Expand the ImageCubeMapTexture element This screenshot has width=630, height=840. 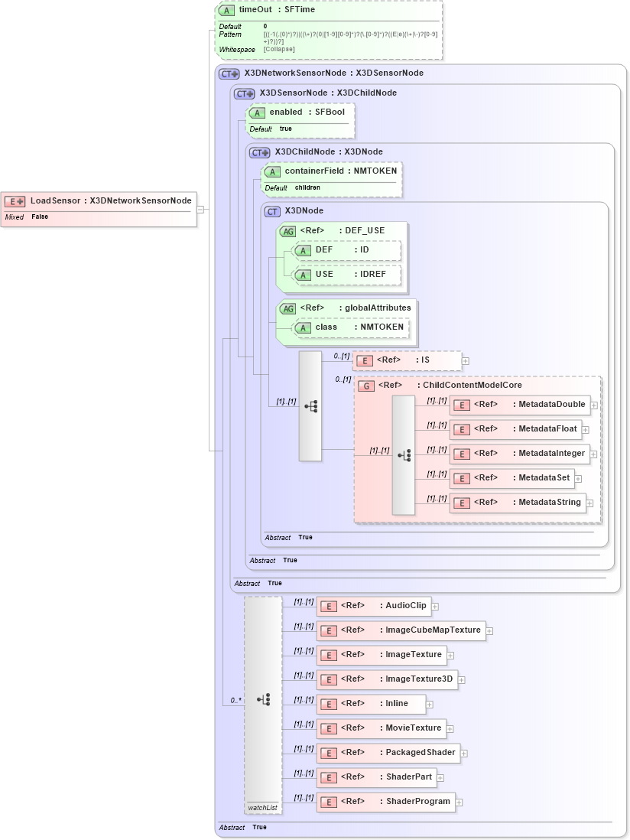tap(489, 631)
